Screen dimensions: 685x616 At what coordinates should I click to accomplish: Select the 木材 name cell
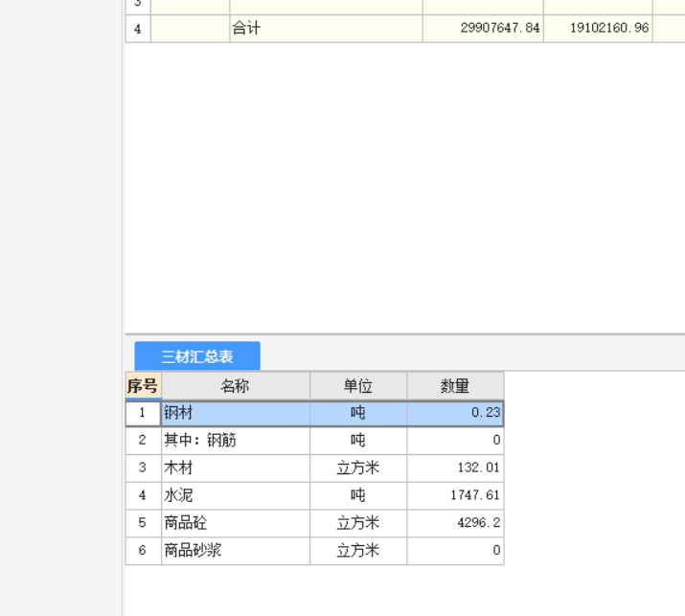[236, 468]
